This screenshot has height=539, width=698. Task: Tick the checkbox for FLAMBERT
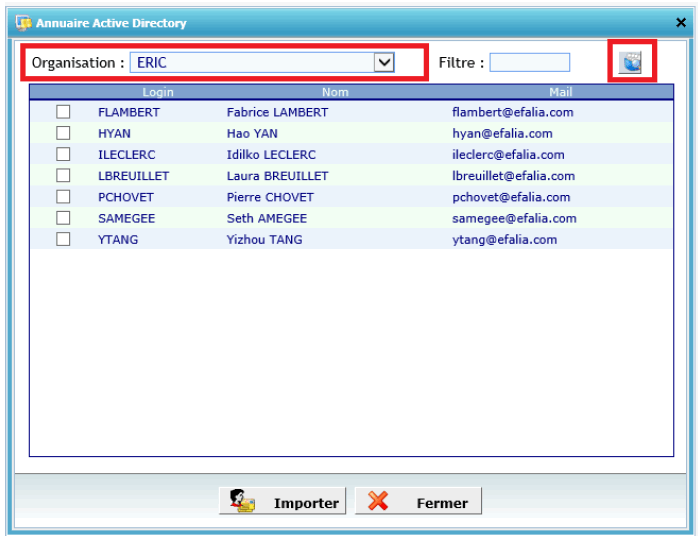pos(63,112)
